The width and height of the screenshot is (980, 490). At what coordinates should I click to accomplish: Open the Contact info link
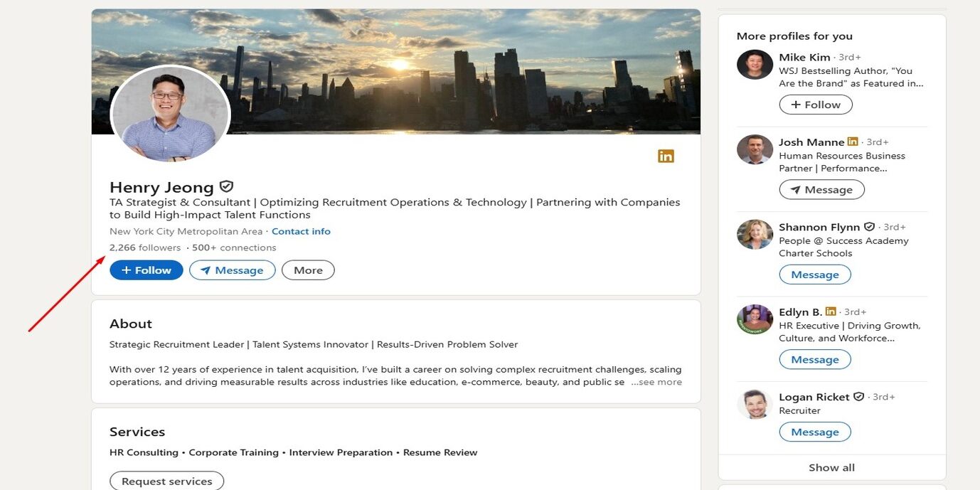(301, 231)
